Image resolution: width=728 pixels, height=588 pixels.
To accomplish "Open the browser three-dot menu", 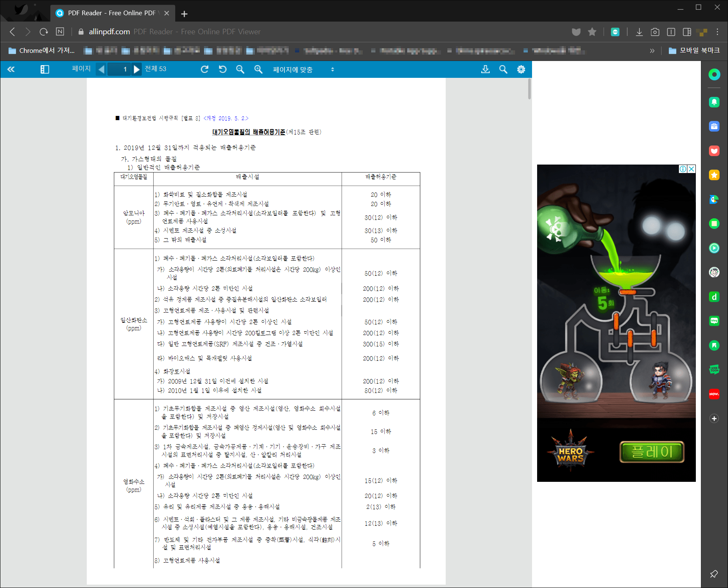I will [717, 32].
